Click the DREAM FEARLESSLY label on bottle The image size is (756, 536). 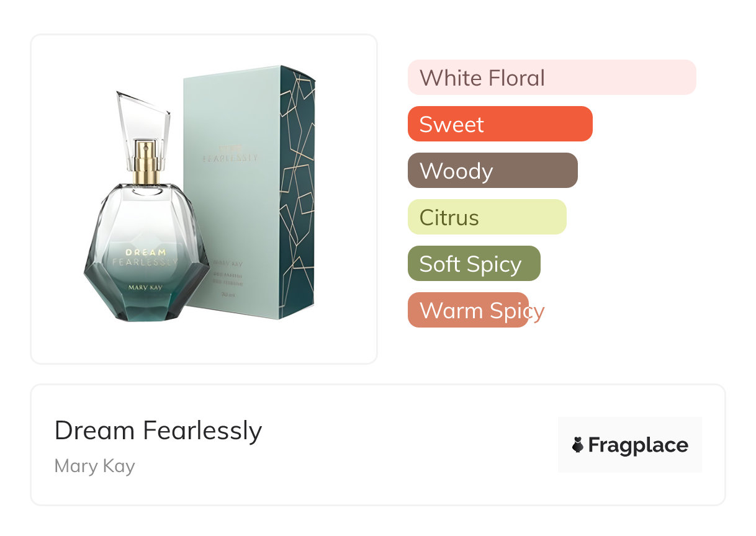[145, 257]
